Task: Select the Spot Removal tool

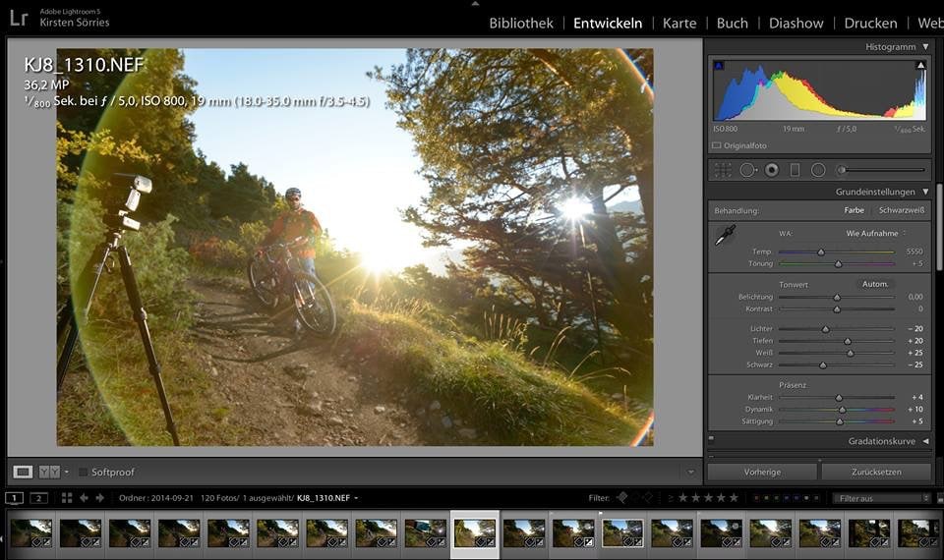Action: coord(747,170)
